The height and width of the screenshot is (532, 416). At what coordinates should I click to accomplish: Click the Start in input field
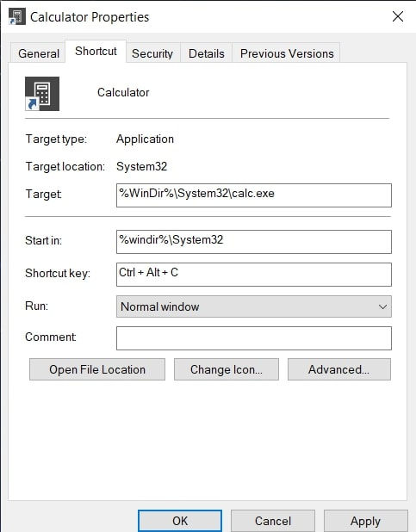point(254,242)
